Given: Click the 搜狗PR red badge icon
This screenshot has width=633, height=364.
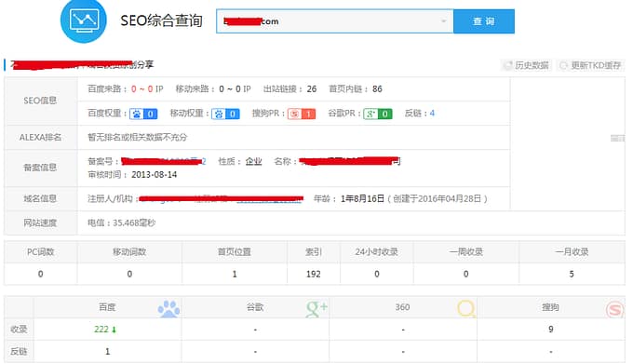Looking at the screenshot, I should click(x=302, y=115).
